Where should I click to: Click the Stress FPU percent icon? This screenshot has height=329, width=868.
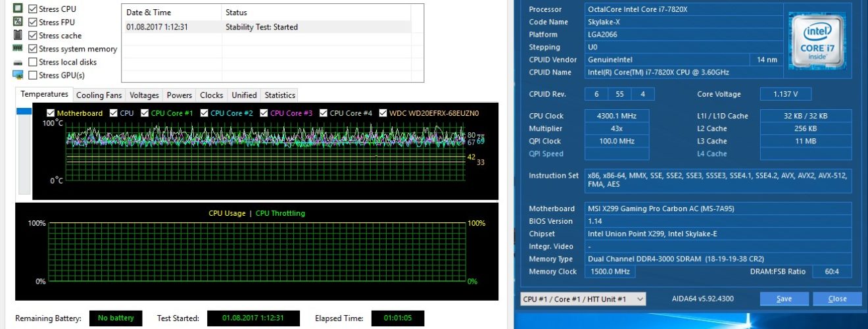(x=18, y=22)
